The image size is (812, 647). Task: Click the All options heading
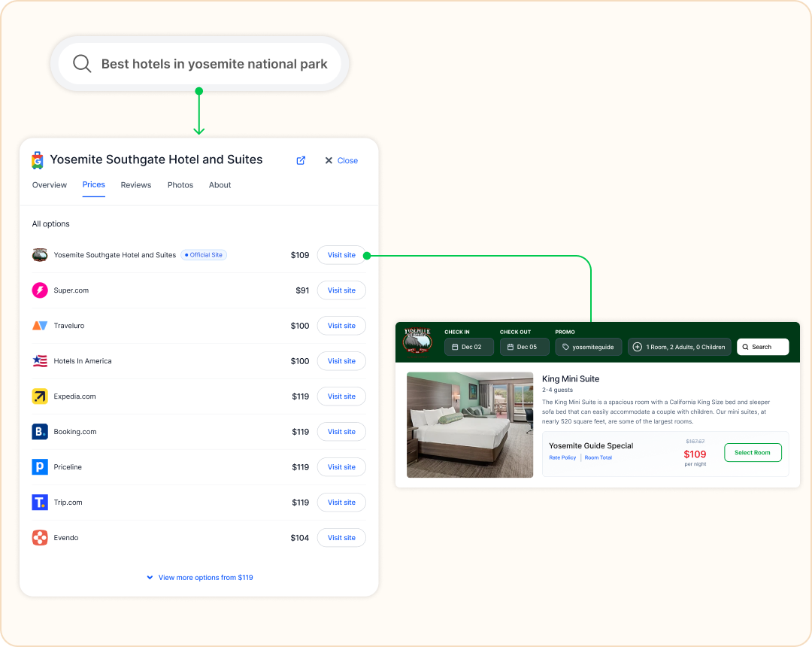point(51,223)
